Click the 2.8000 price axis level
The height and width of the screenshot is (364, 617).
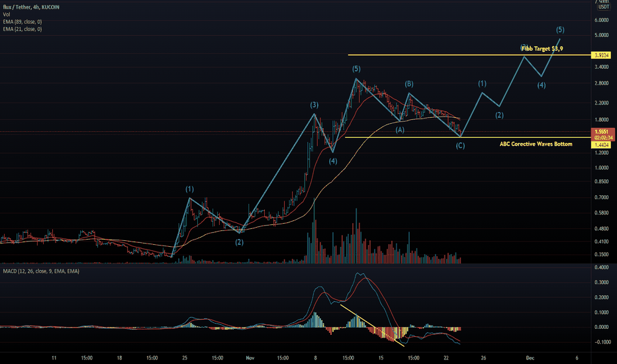click(601, 83)
